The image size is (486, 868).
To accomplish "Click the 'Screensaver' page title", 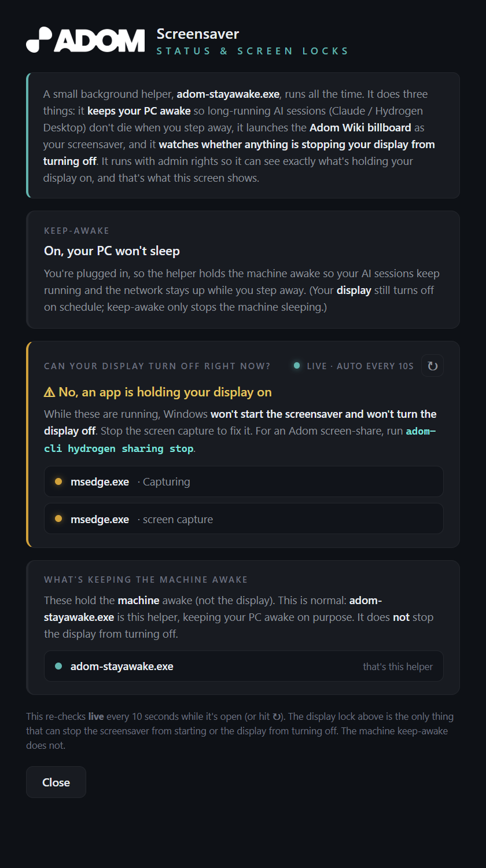I will pyautogui.click(x=198, y=34).
